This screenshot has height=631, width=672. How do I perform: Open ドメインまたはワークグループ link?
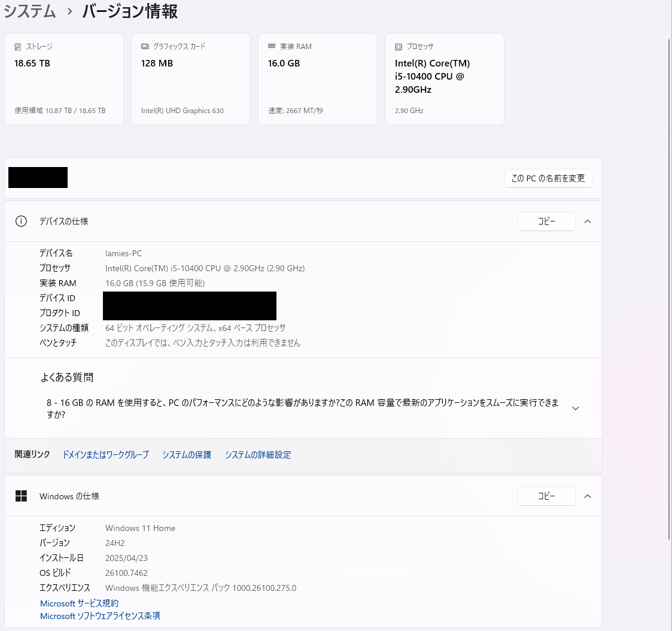(x=105, y=455)
